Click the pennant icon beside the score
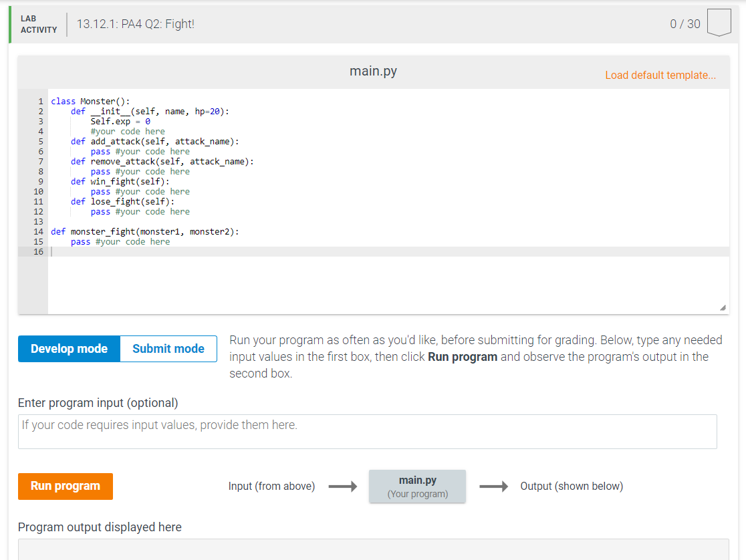The image size is (746, 560). 719,23
